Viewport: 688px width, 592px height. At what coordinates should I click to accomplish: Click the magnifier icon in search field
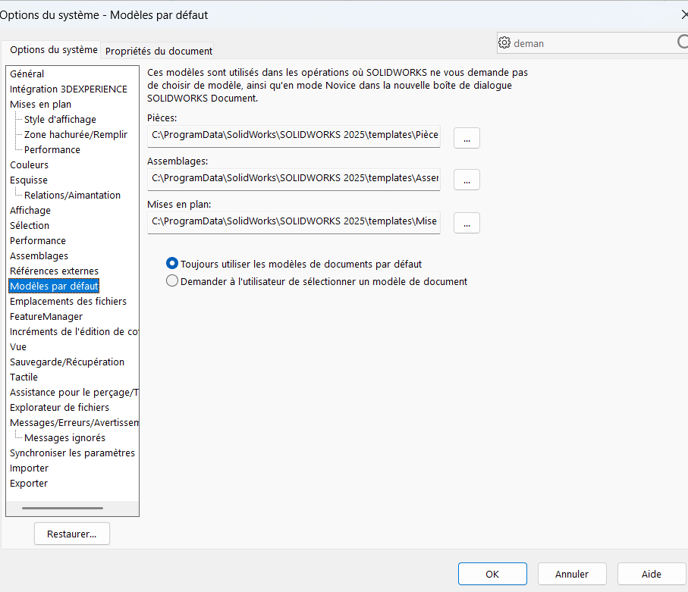click(x=682, y=42)
